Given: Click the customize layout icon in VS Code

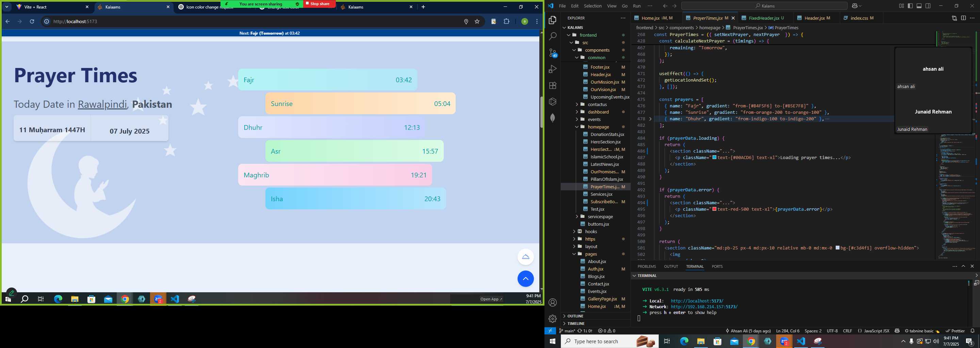Looking at the screenshot, I should click(901, 6).
